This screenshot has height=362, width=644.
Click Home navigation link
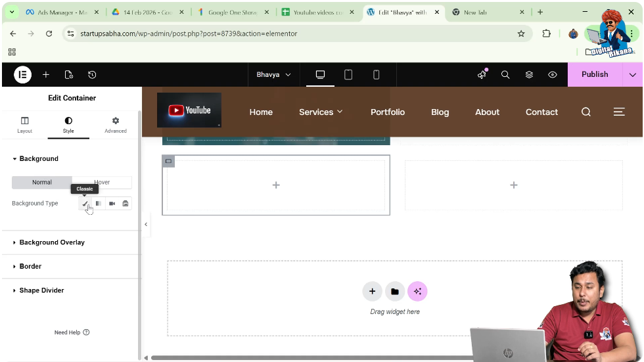point(261,112)
